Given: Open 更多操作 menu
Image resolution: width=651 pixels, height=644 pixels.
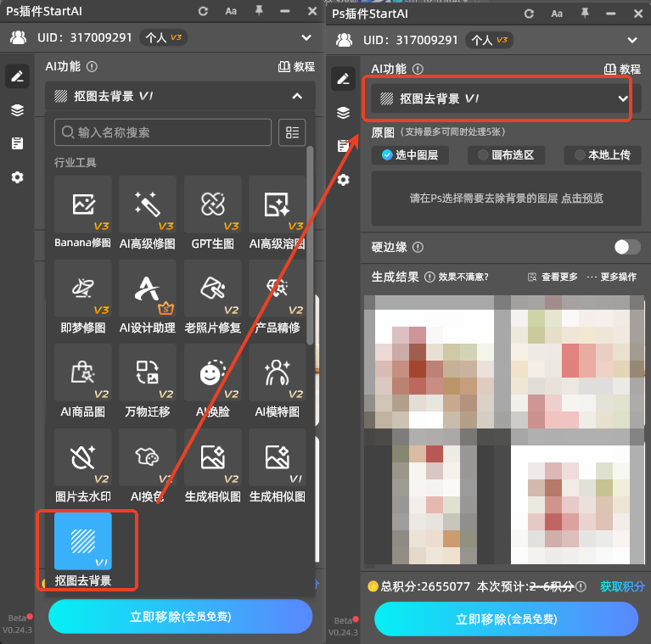Looking at the screenshot, I should point(612,277).
